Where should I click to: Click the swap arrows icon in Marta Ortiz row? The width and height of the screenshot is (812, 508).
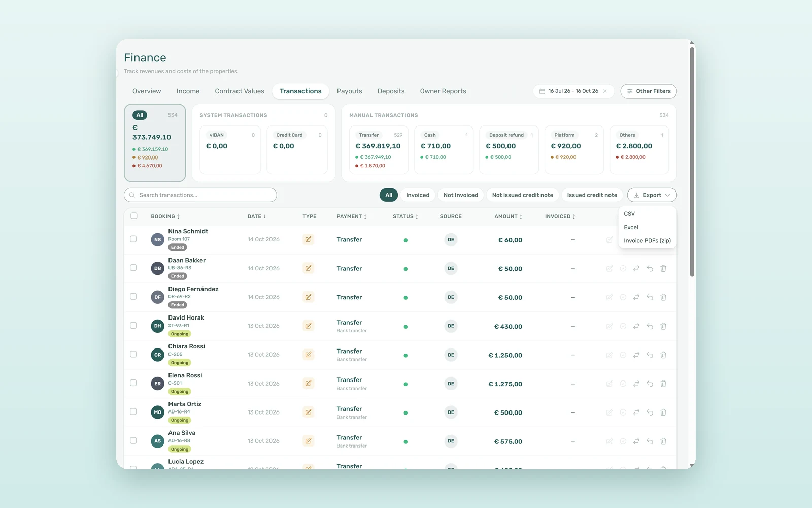[x=636, y=412]
